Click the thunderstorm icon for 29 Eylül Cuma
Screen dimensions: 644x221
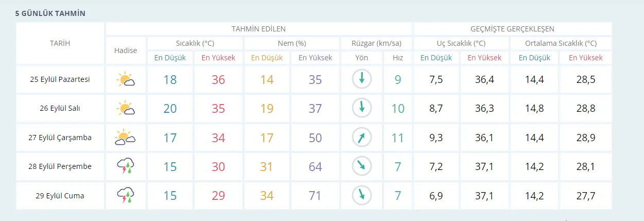pos(126,196)
